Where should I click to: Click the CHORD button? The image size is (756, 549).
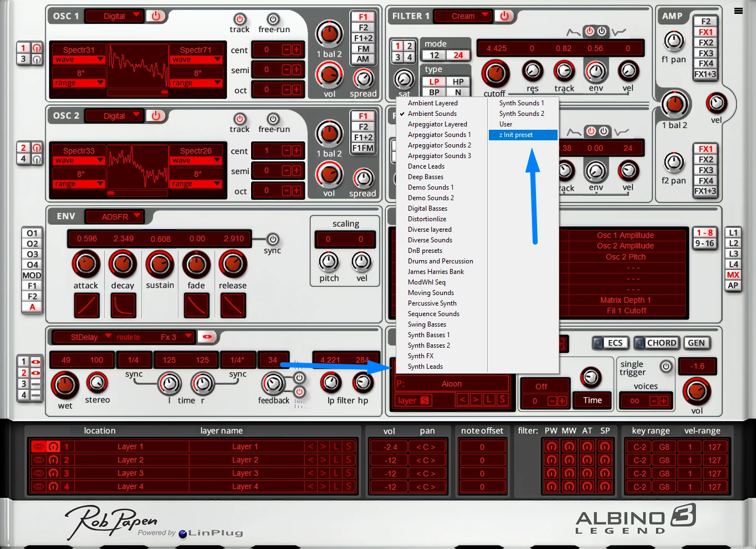(x=656, y=343)
